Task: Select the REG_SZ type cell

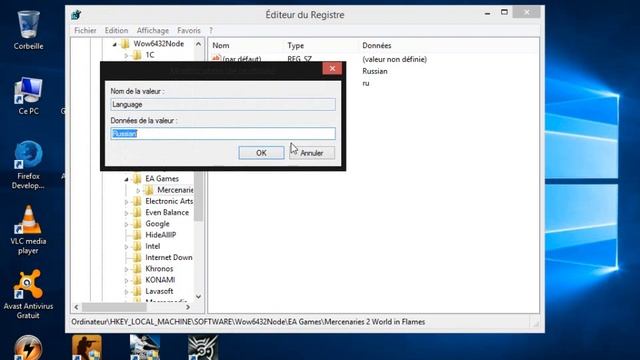Action: point(299,59)
